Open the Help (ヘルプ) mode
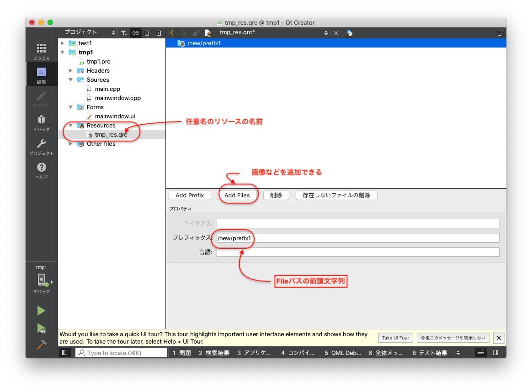 point(42,170)
